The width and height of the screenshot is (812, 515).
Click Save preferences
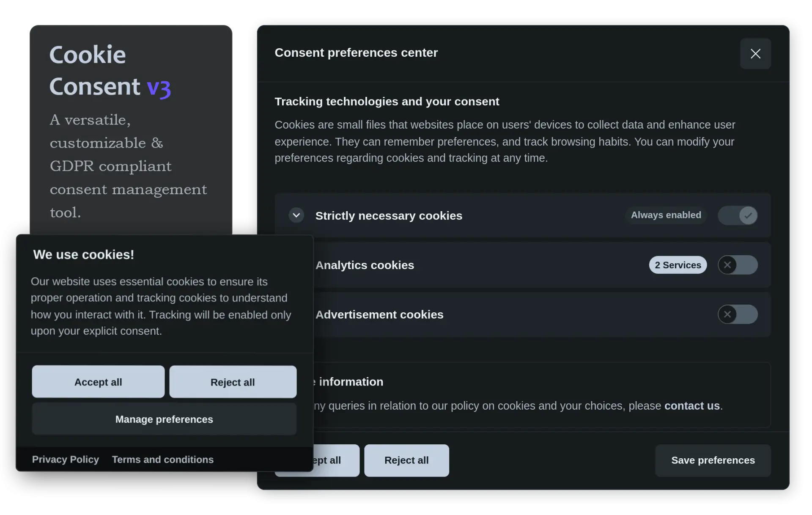(x=713, y=460)
